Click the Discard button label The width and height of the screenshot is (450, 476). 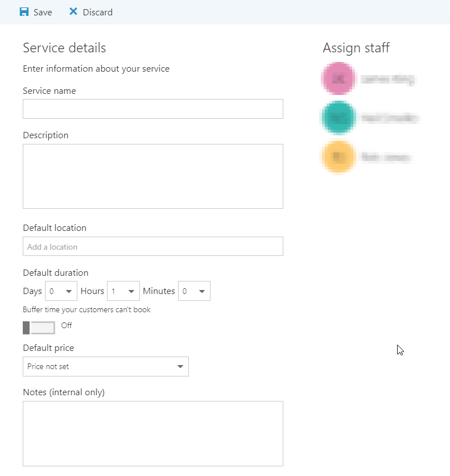[x=98, y=12]
